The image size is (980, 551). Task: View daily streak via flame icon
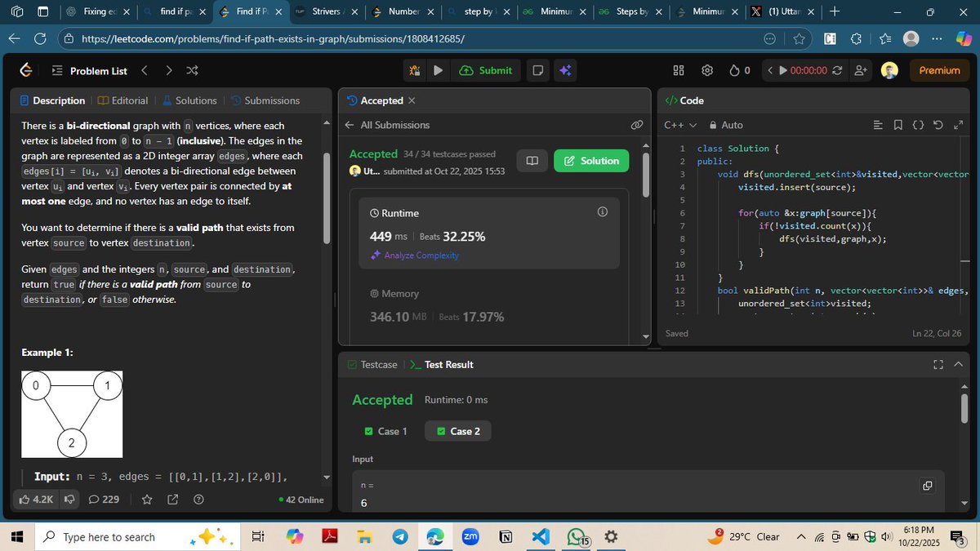tap(733, 70)
